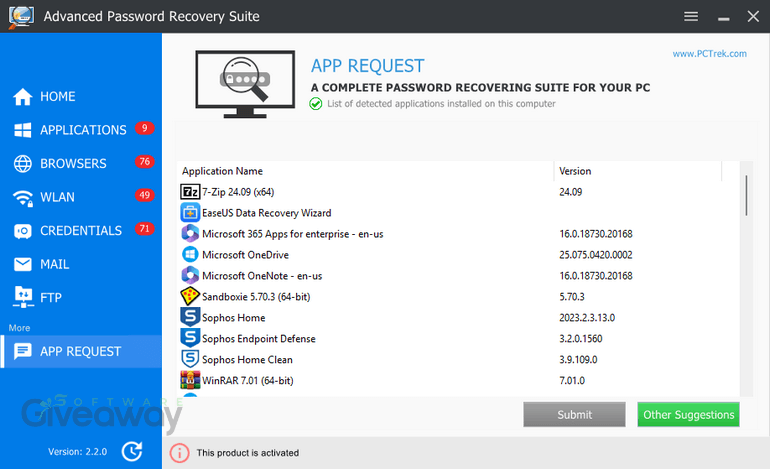Select the row '7-Zip 24.09 (x64)'
The height and width of the screenshot is (469, 770).
459,192
